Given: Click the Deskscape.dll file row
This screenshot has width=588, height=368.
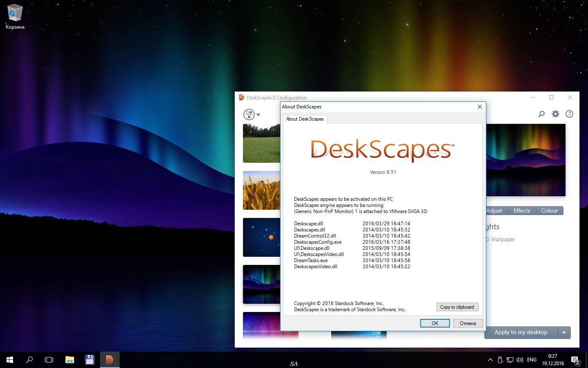Looking at the screenshot, I should [x=352, y=224].
